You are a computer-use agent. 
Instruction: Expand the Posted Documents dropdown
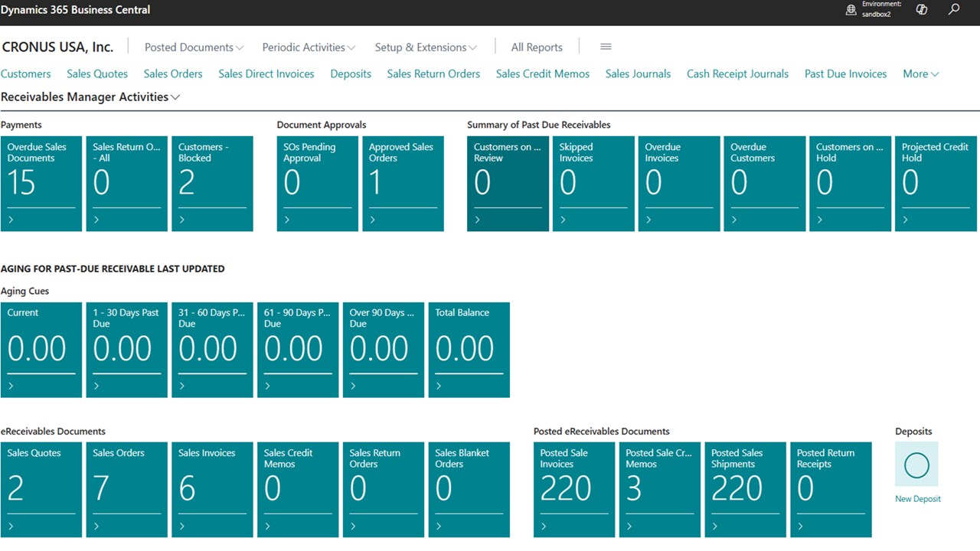(x=194, y=47)
